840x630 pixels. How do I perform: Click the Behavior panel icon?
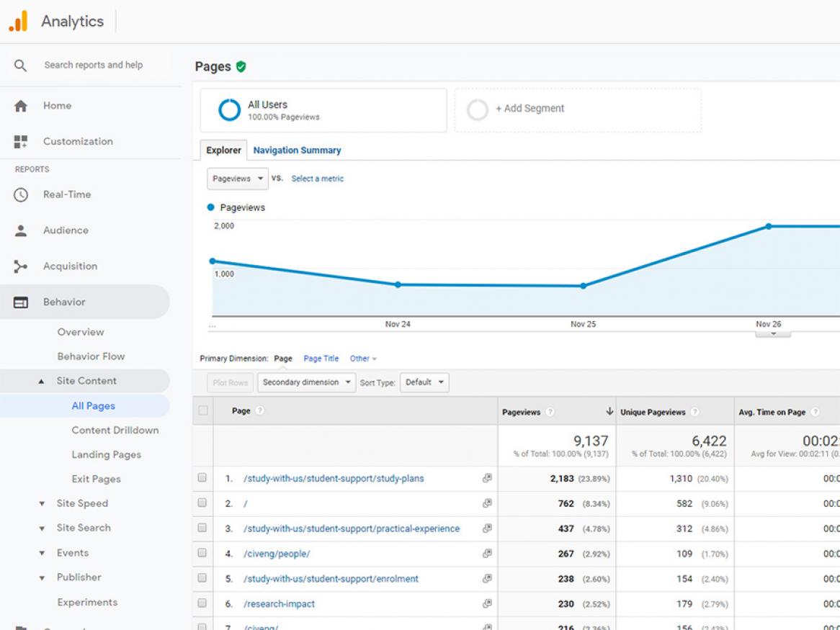point(21,301)
